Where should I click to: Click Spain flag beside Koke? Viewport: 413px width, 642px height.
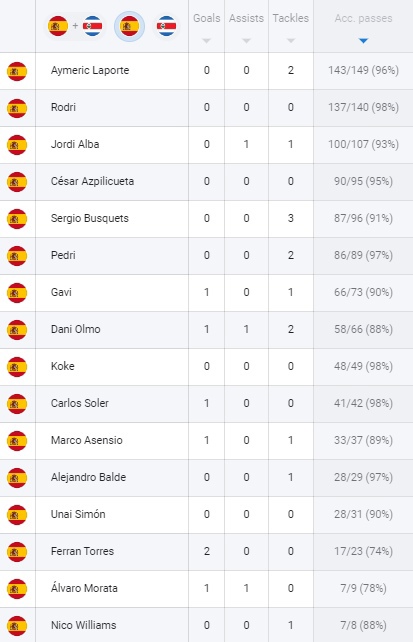pos(17,367)
